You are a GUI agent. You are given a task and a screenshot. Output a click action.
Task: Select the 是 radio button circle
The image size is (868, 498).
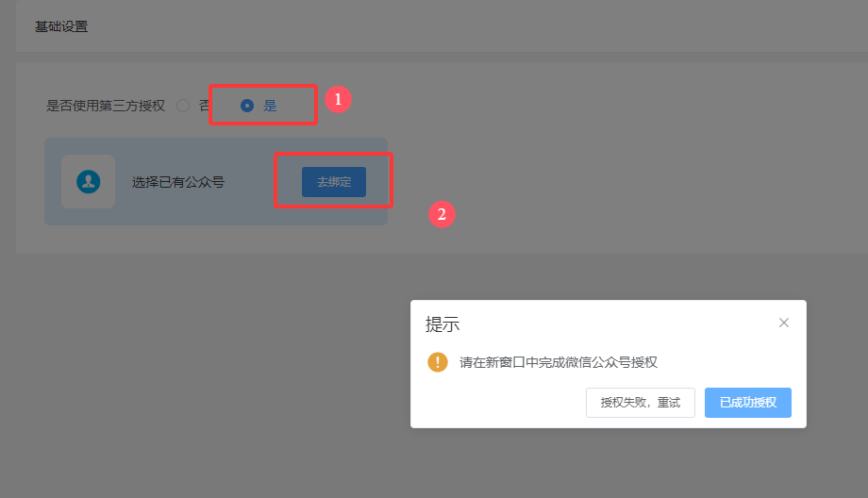coord(247,105)
